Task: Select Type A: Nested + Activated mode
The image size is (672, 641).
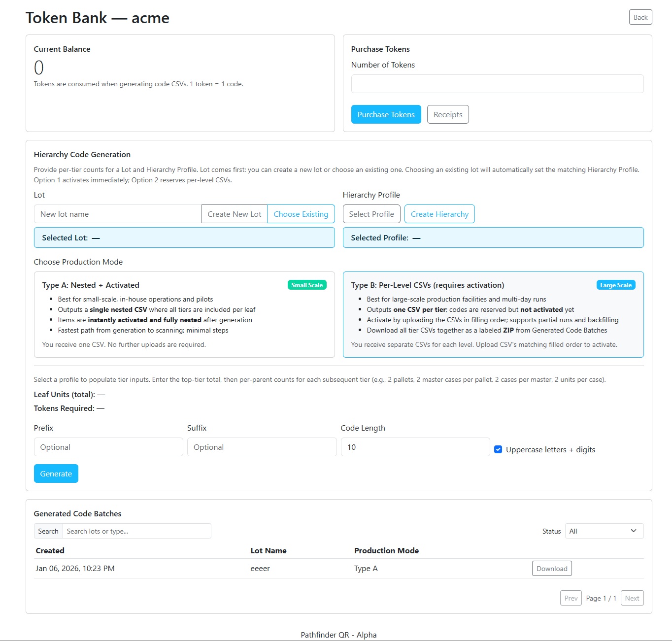Action: click(184, 315)
